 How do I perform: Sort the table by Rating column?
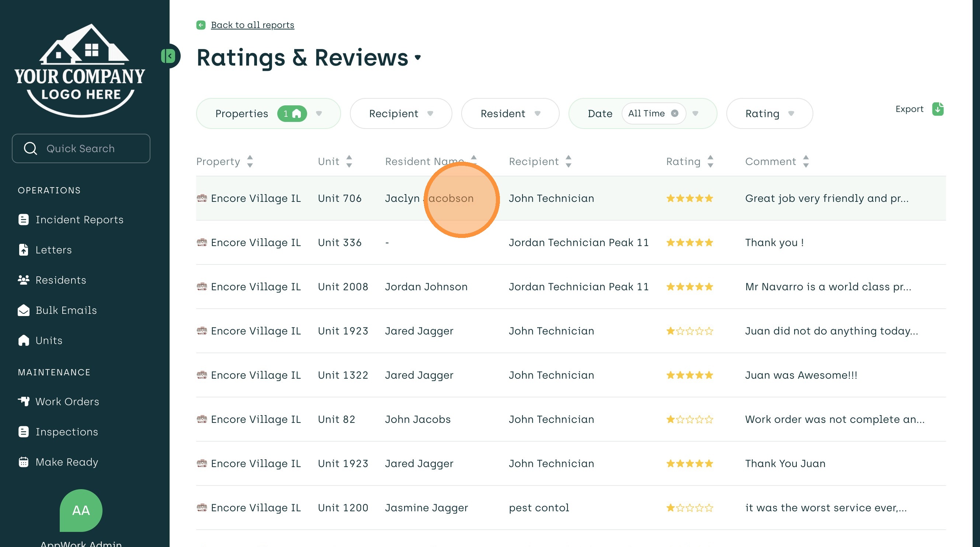click(x=710, y=162)
